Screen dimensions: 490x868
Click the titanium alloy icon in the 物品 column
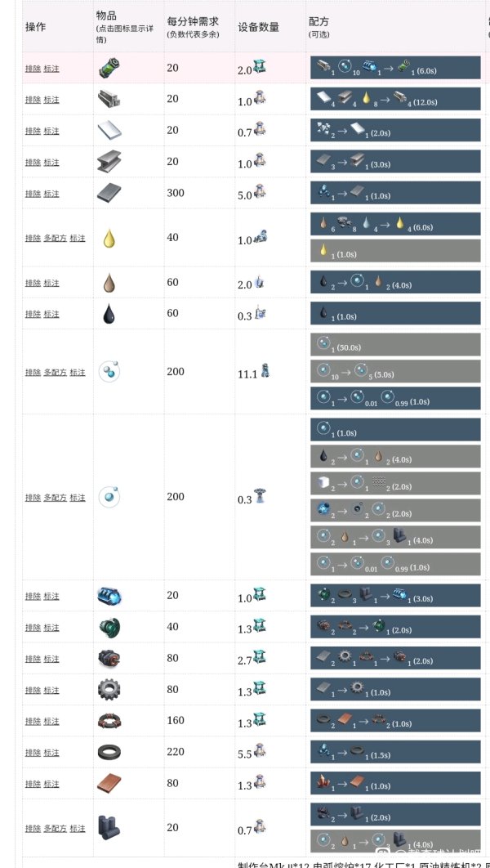[x=112, y=100]
